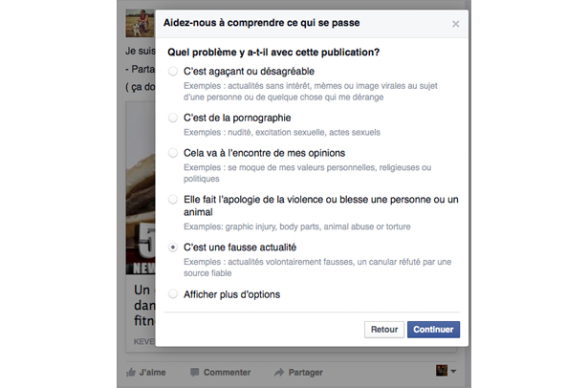Open the shared article image preview
The width and height of the screenshot is (588, 388).
pyautogui.click(x=141, y=188)
